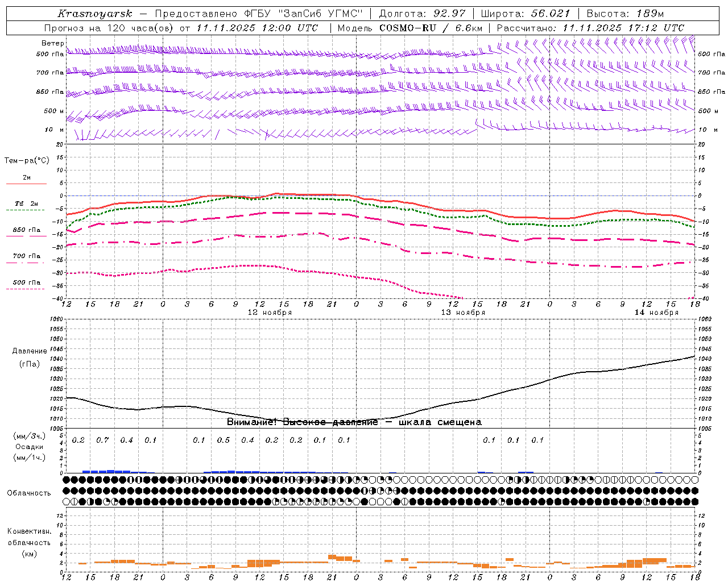Click the 'Конвективн.' convective cloud label
Screen dimensions: 728x582
[x=30, y=531]
